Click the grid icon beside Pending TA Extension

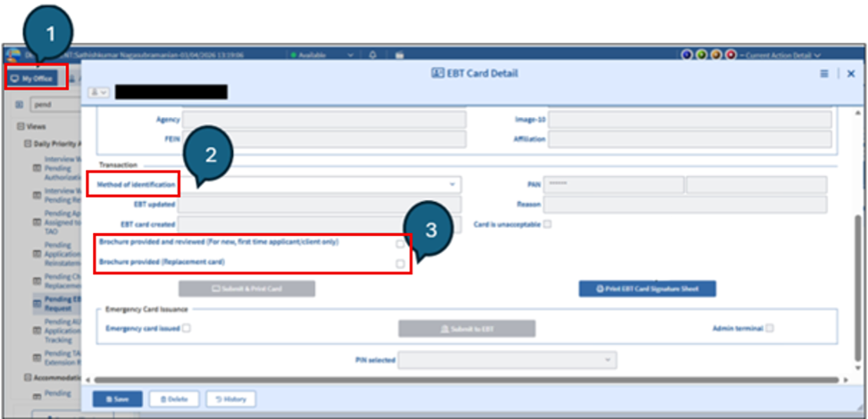pos(38,357)
